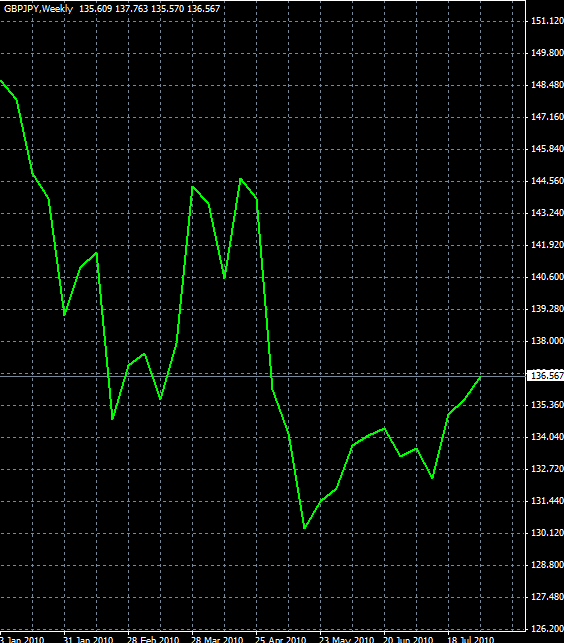Viewport: 564px width, 643px height.
Task: Click the OHLC values 135.609 137.763 in header
Action: click(114, 9)
